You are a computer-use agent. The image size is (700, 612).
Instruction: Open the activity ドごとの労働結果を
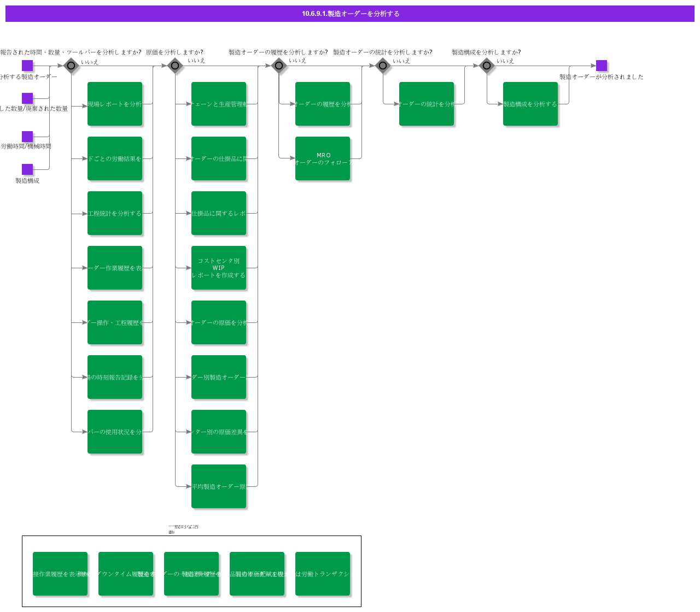115,158
